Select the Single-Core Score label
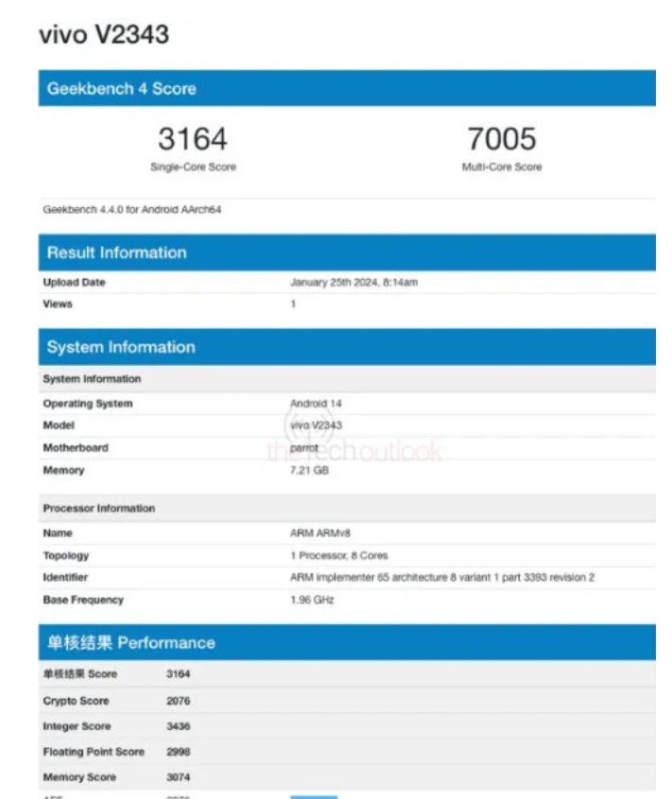The width and height of the screenshot is (672, 799). pyautogui.click(x=193, y=166)
